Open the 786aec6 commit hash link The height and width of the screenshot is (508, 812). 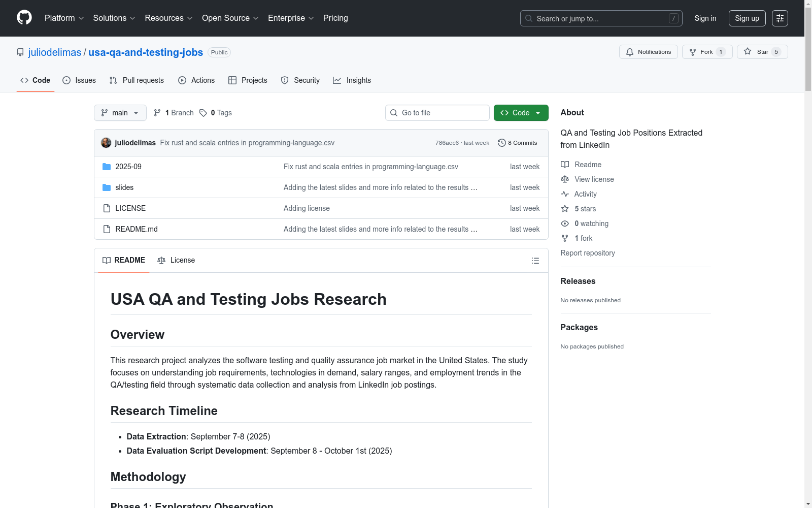pos(447,143)
